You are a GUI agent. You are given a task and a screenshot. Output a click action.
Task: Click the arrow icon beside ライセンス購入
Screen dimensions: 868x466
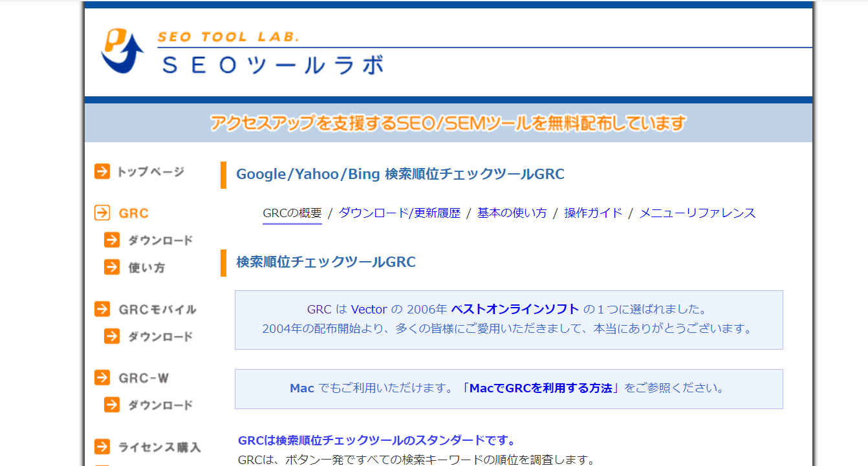102,447
